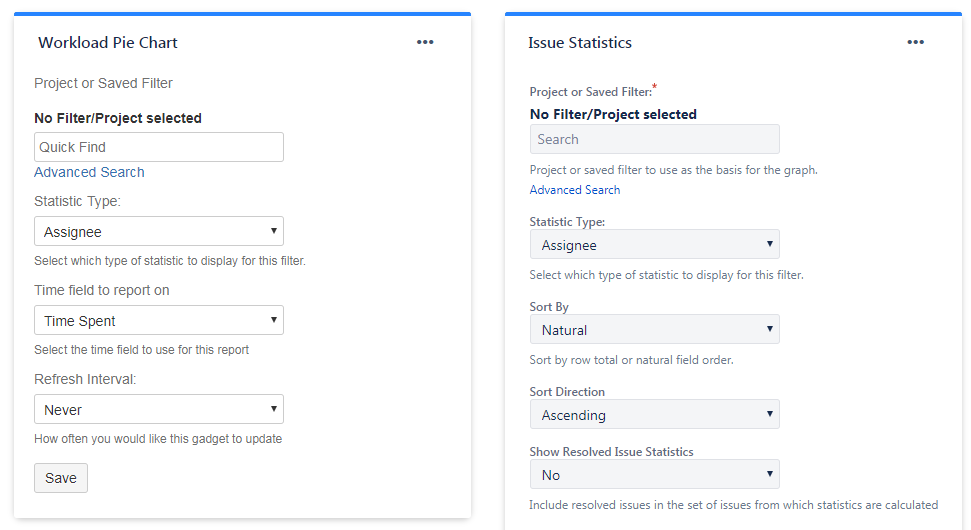Click the "Sort By" label text
Screen dimensions: 971x530
coord(549,307)
